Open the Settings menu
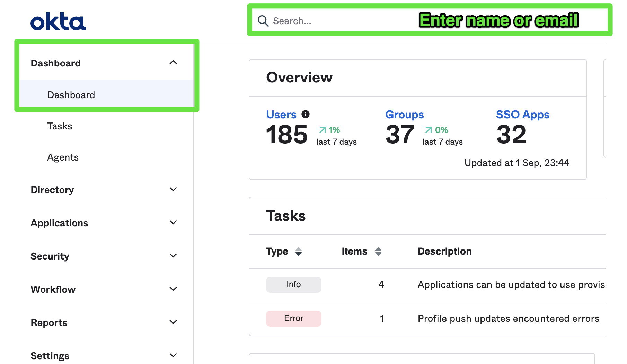 (x=50, y=356)
